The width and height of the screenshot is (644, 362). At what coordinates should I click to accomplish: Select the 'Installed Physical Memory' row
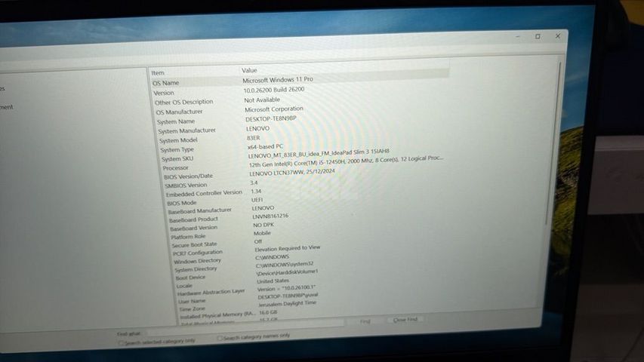coord(217,315)
